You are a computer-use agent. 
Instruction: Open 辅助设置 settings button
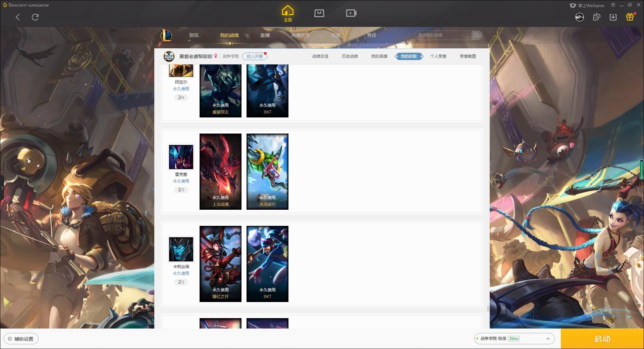click(x=21, y=339)
